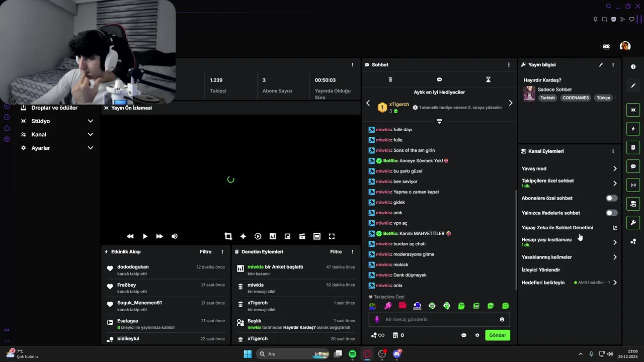Open the info icon in right rail

[633, 67]
